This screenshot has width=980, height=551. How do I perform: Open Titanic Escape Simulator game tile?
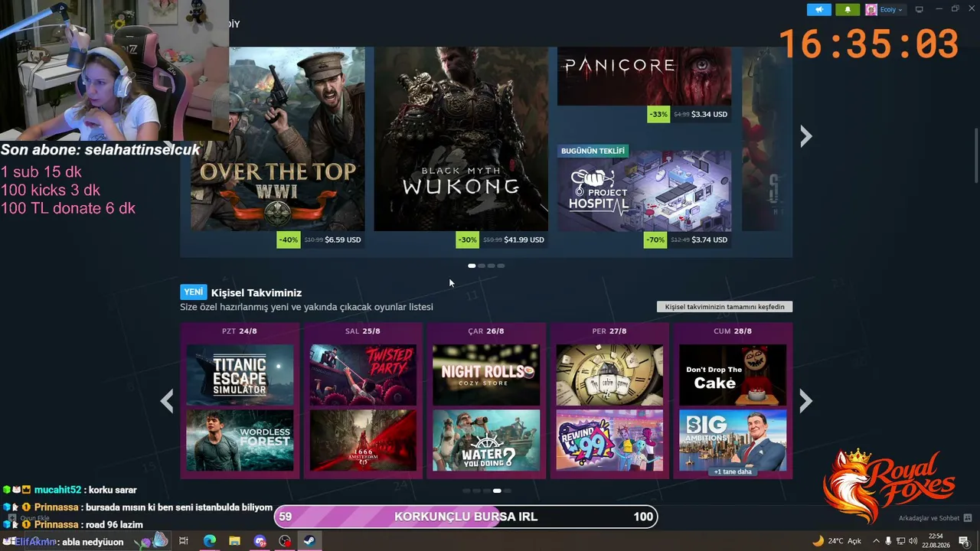[x=240, y=375]
